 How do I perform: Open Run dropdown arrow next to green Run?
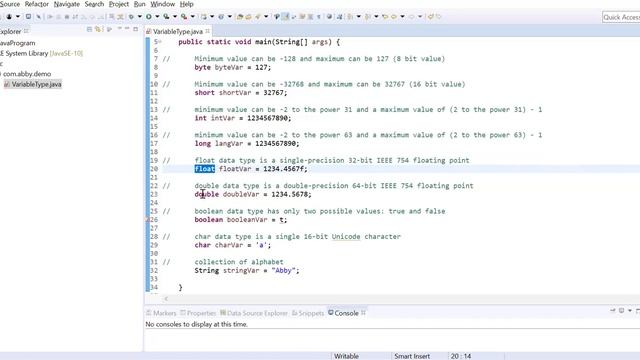tap(157, 17)
